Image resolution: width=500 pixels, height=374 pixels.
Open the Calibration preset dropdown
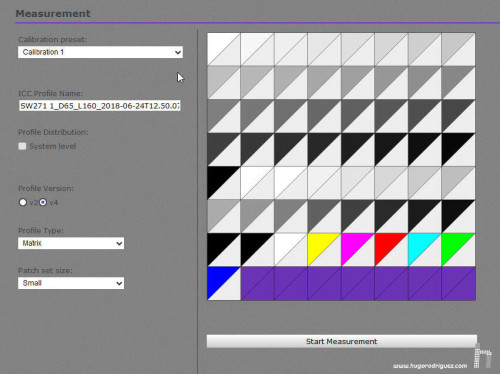[100, 52]
